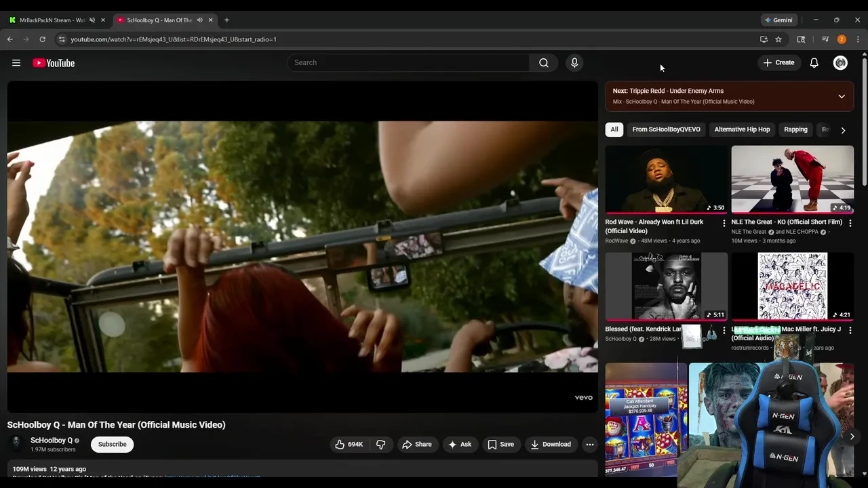The height and width of the screenshot is (488, 868).
Task: Select the Rapping filter chip
Action: click(x=795, y=129)
